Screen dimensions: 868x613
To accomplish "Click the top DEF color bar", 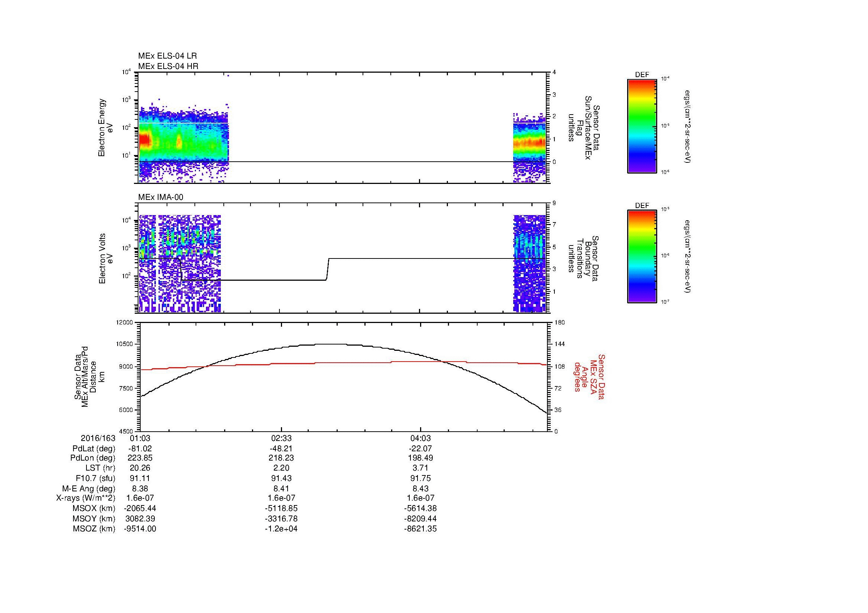I will [642, 126].
